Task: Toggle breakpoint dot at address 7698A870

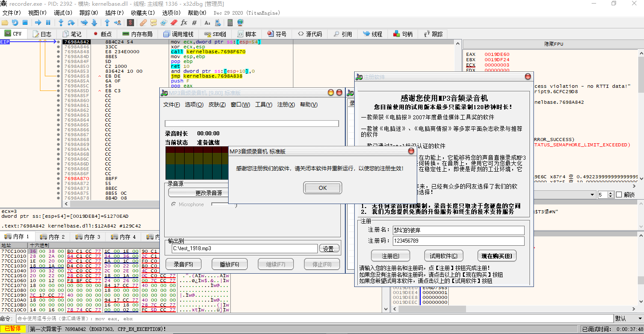Action: click(x=59, y=179)
